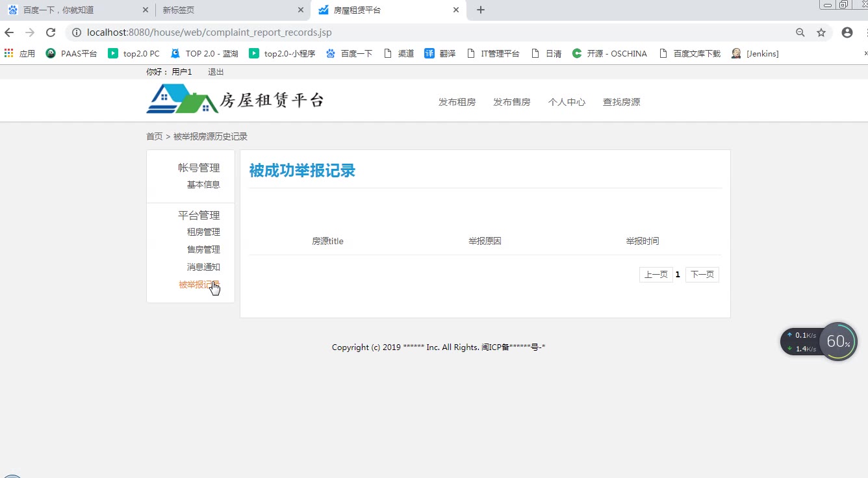Click the 查找房源 navigation link

click(621, 102)
